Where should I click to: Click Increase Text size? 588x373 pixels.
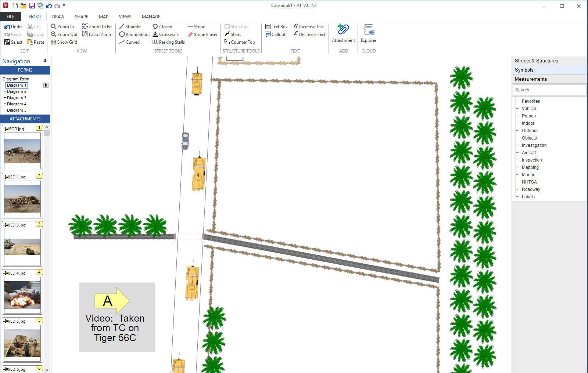tap(309, 26)
